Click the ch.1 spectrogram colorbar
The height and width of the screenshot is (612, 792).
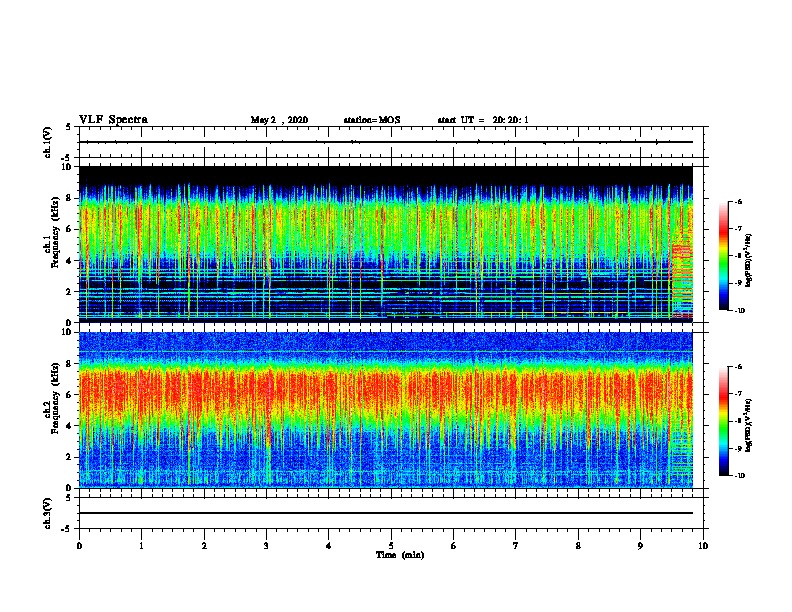pyautogui.click(x=723, y=256)
